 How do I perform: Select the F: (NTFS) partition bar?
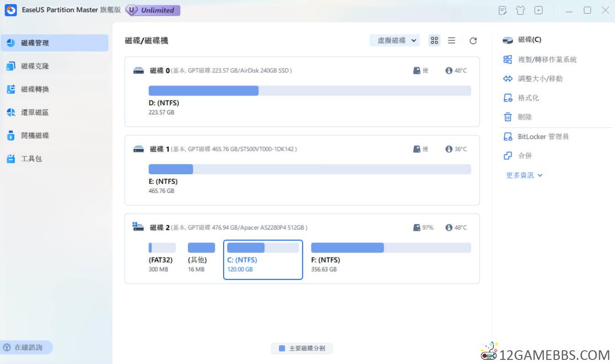click(391, 248)
